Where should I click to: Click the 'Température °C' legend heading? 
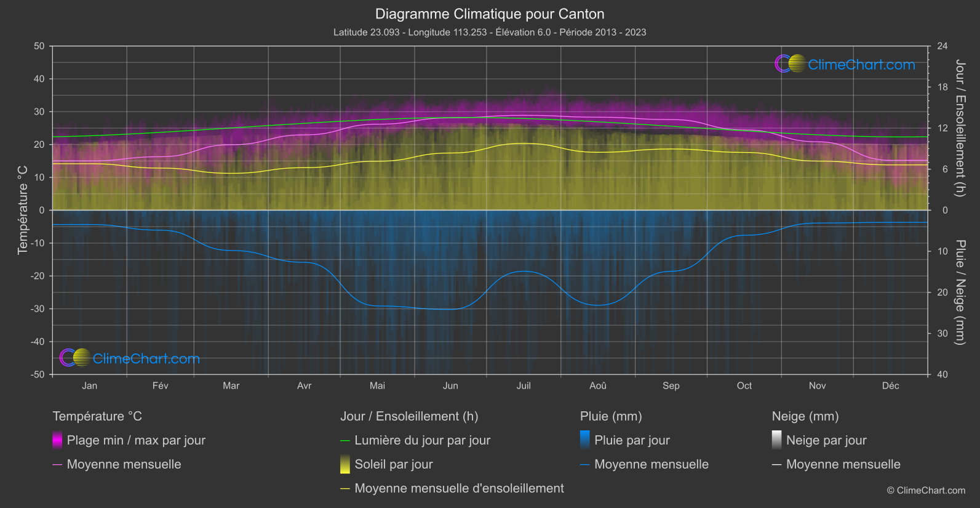[97, 416]
